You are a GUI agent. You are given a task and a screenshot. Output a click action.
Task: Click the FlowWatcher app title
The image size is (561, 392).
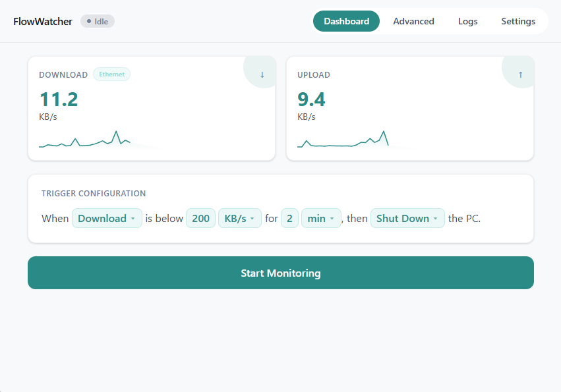pyautogui.click(x=43, y=21)
